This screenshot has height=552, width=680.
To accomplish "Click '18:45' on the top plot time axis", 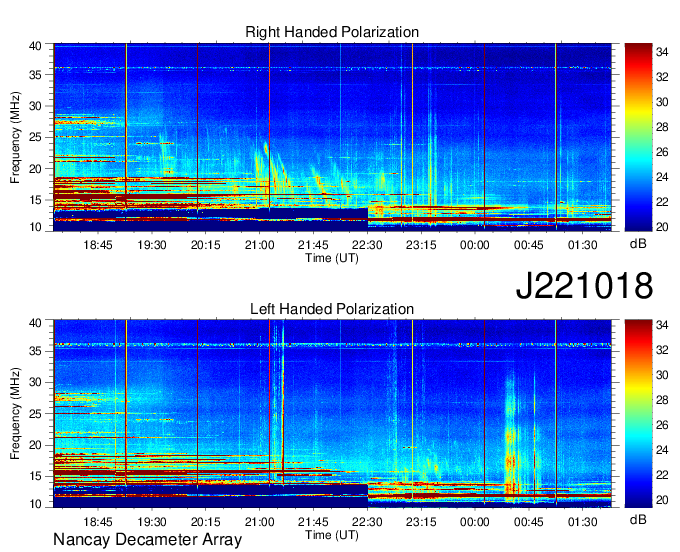I will [x=98, y=245].
